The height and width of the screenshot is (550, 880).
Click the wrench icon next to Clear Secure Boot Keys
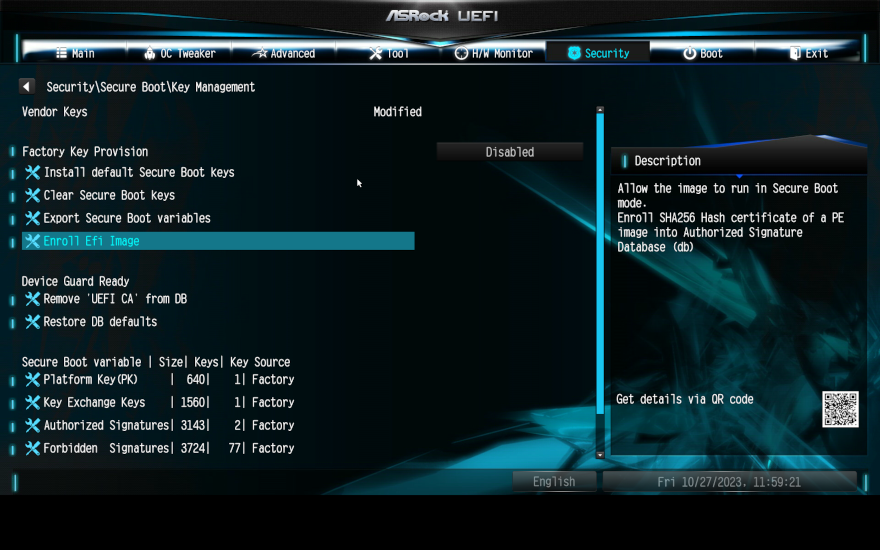(x=32, y=195)
